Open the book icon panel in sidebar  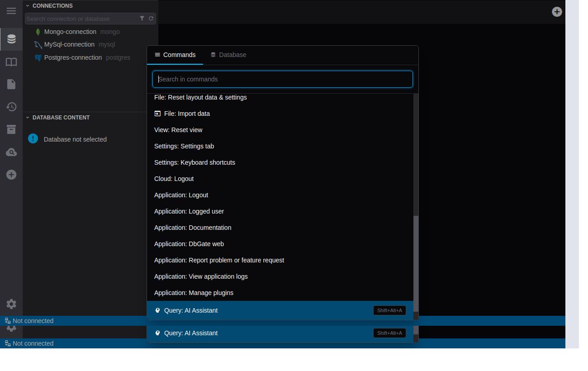coord(11,62)
